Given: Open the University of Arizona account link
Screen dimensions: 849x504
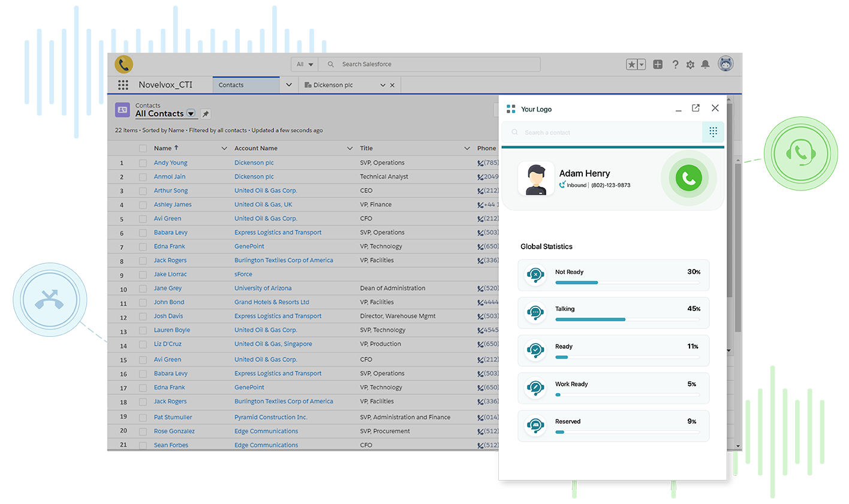Looking at the screenshot, I should point(263,288).
